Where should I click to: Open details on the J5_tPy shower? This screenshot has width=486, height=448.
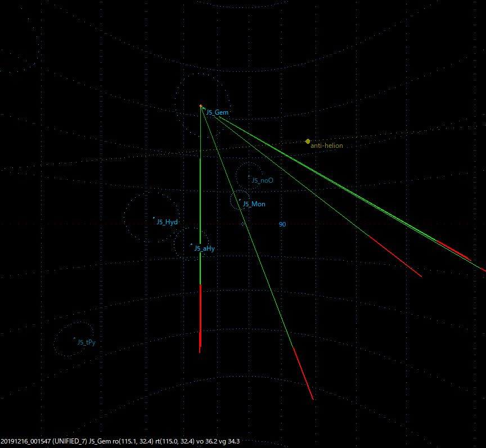pyautogui.click(x=86, y=342)
